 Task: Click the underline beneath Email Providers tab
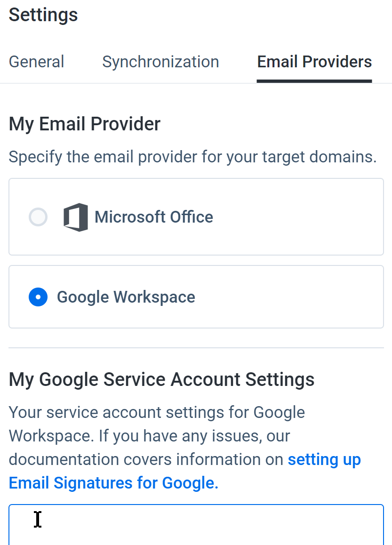coord(314,81)
